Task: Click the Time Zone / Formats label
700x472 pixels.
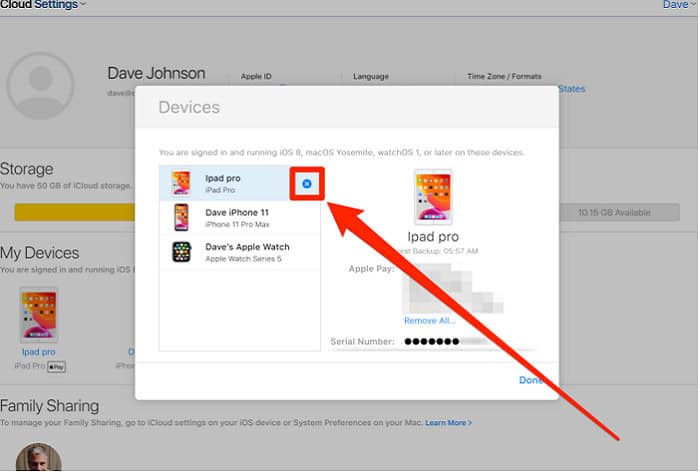Action: pyautogui.click(x=504, y=76)
